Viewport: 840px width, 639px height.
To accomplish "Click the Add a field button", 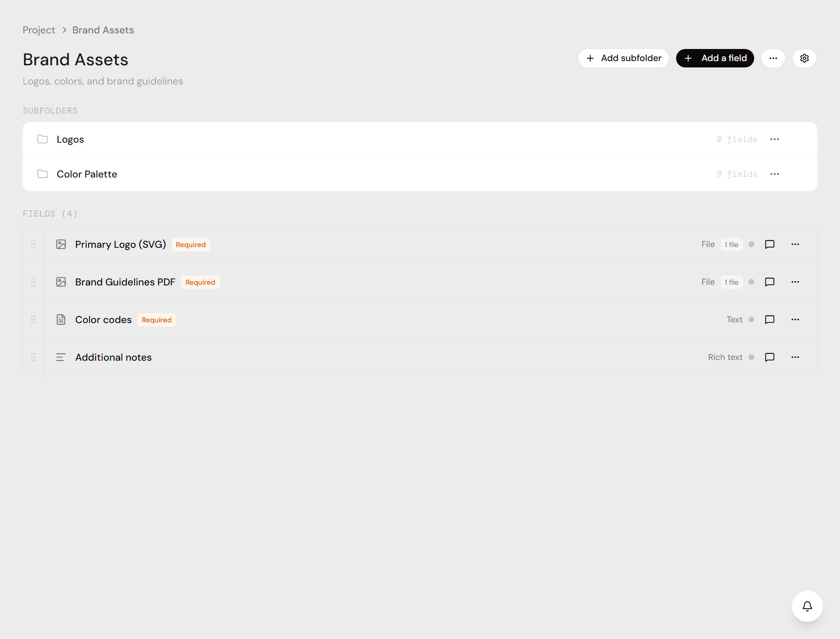I will point(715,58).
